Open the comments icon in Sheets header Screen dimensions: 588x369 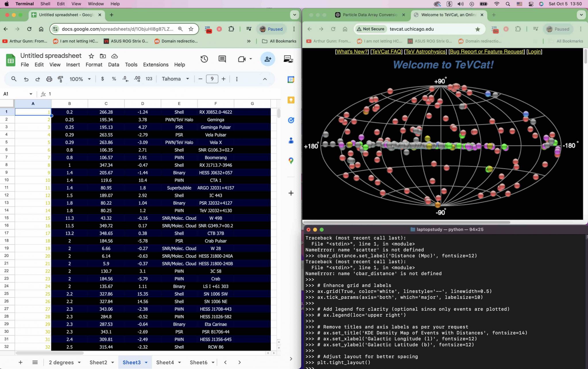[x=222, y=59]
